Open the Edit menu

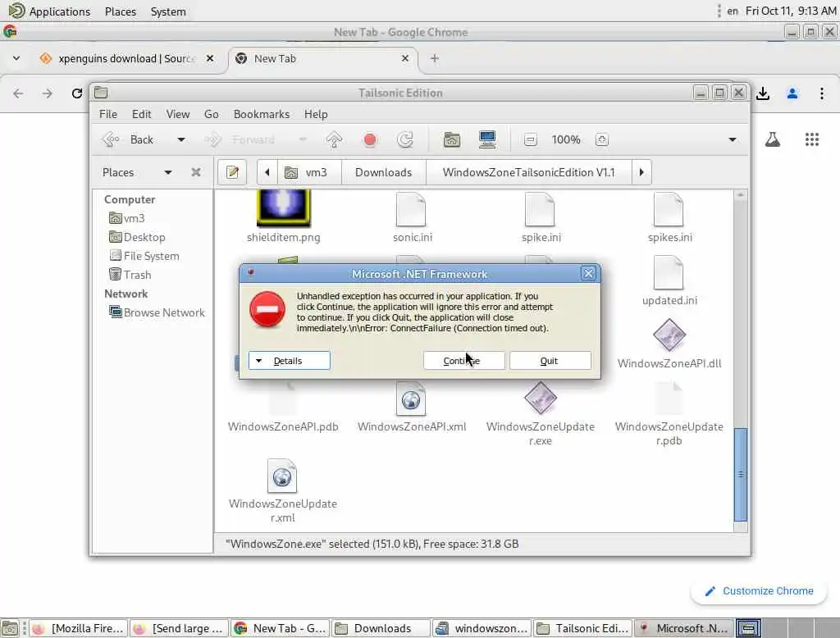point(141,114)
